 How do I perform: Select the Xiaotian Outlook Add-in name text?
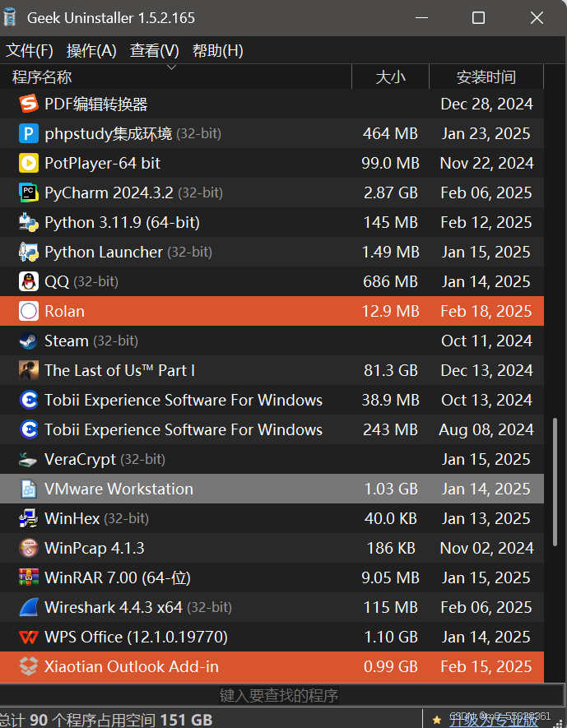[132, 666]
